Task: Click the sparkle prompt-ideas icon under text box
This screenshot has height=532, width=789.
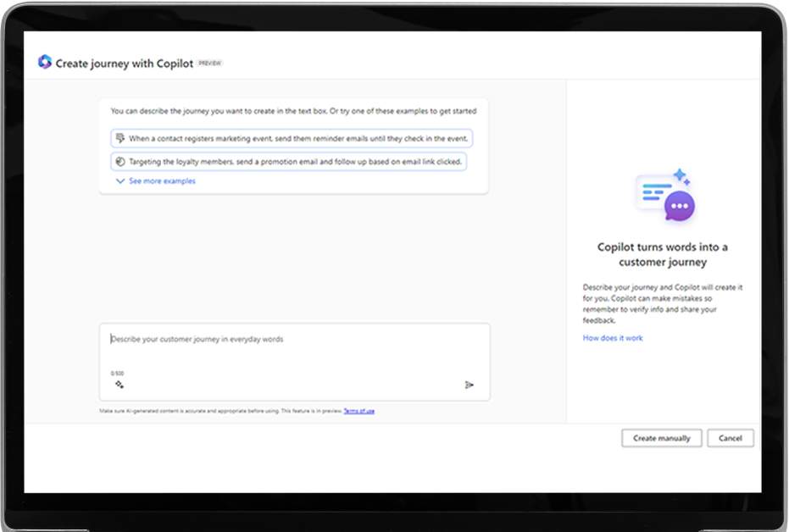Action: 119,385
